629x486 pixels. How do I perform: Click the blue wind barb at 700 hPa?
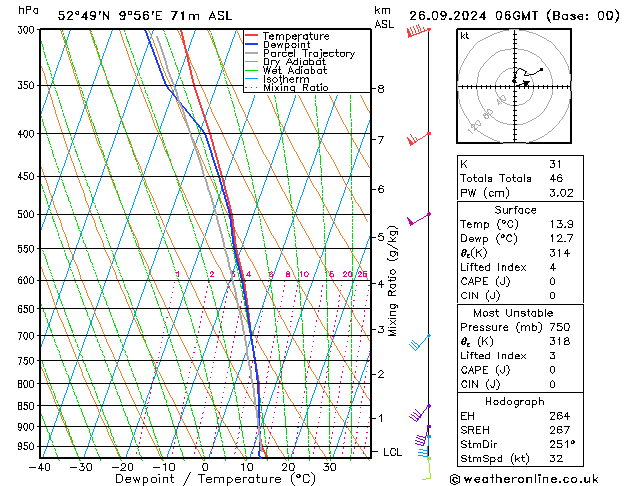[x=420, y=342]
